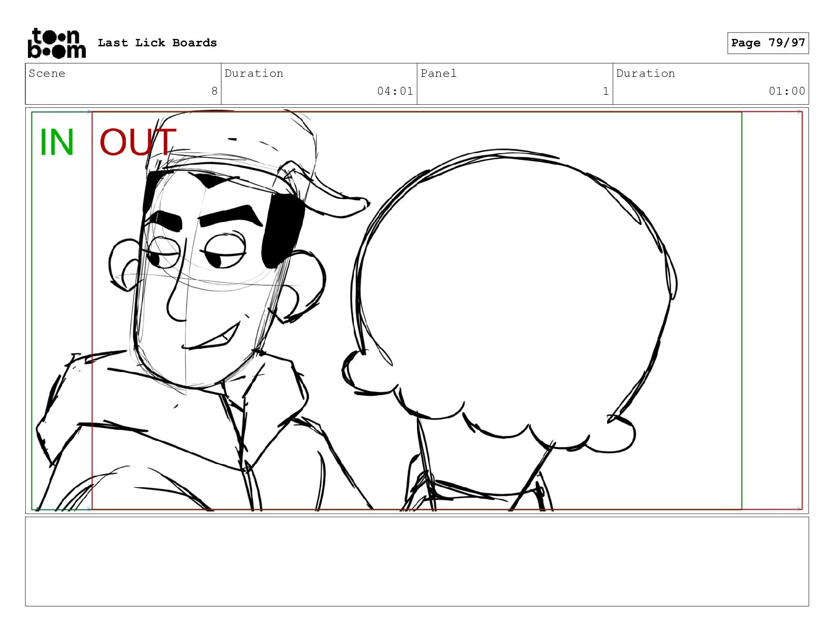Click the panel duration value 01:00

[x=787, y=91]
